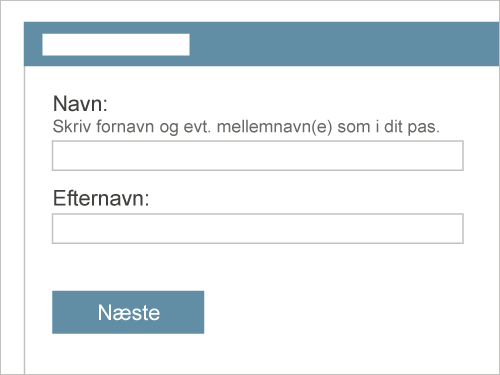500x375 pixels.
Task: Click white margin above the blue header
Action: pyautogui.click(x=250, y=11)
